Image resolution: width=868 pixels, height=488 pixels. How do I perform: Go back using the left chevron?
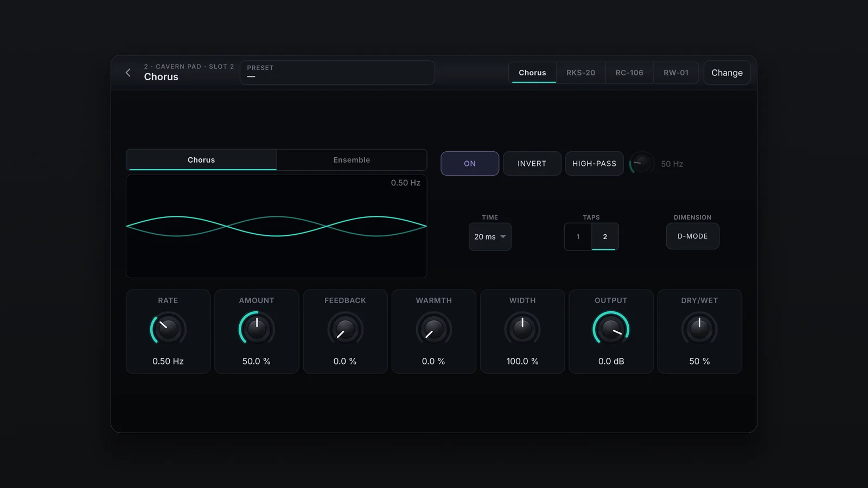point(128,73)
